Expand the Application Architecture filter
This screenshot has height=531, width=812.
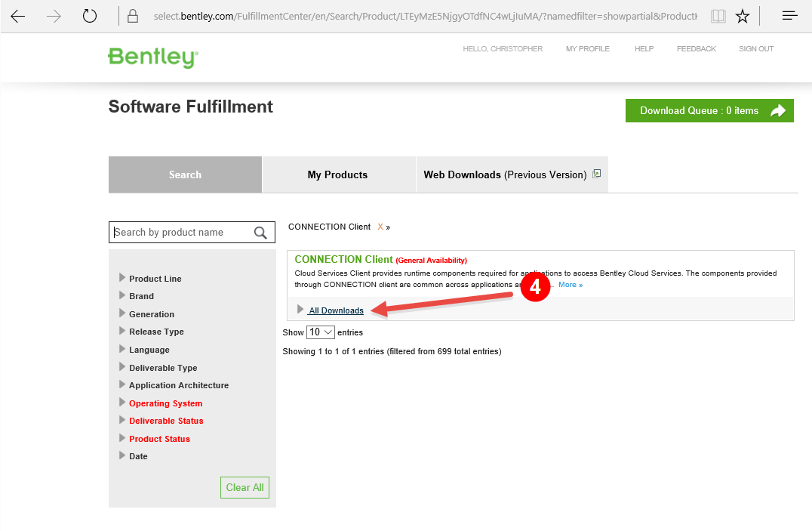tap(174, 385)
